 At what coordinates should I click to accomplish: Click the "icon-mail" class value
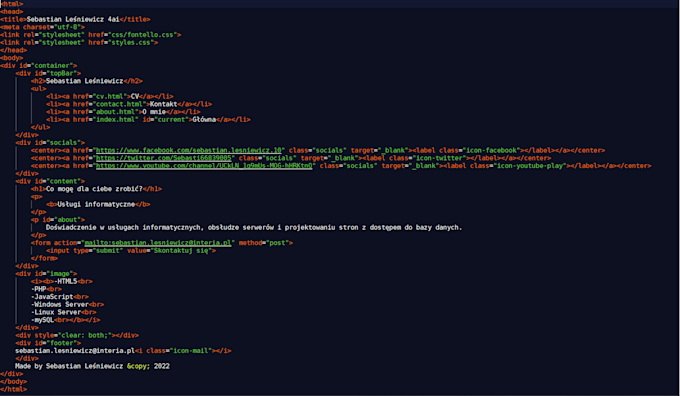click(x=190, y=351)
